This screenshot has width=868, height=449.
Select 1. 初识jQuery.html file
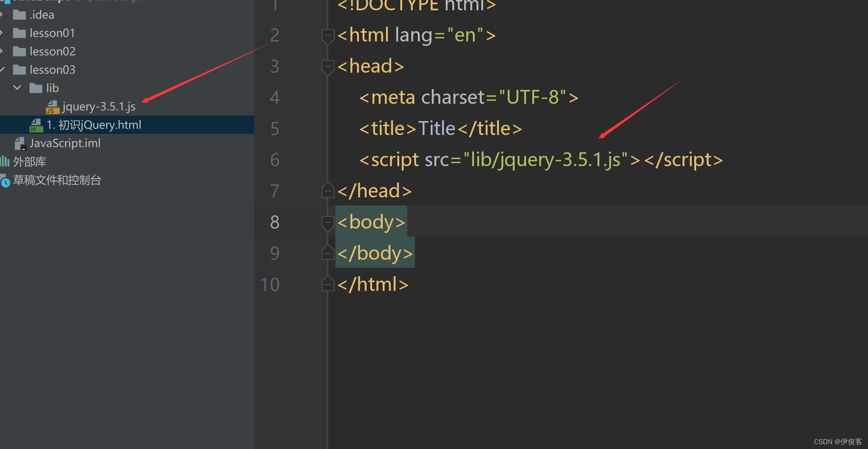(127, 125)
